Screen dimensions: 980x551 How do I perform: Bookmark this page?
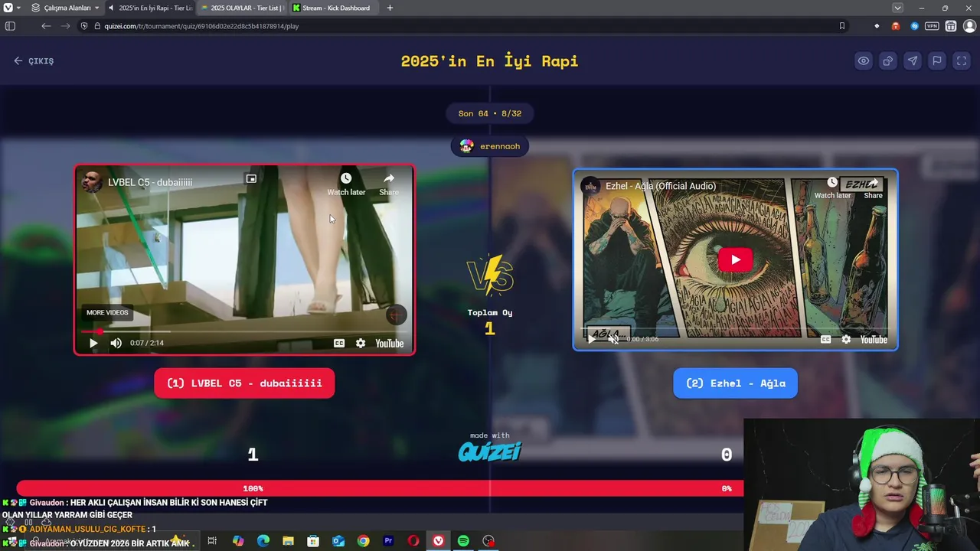point(842,26)
